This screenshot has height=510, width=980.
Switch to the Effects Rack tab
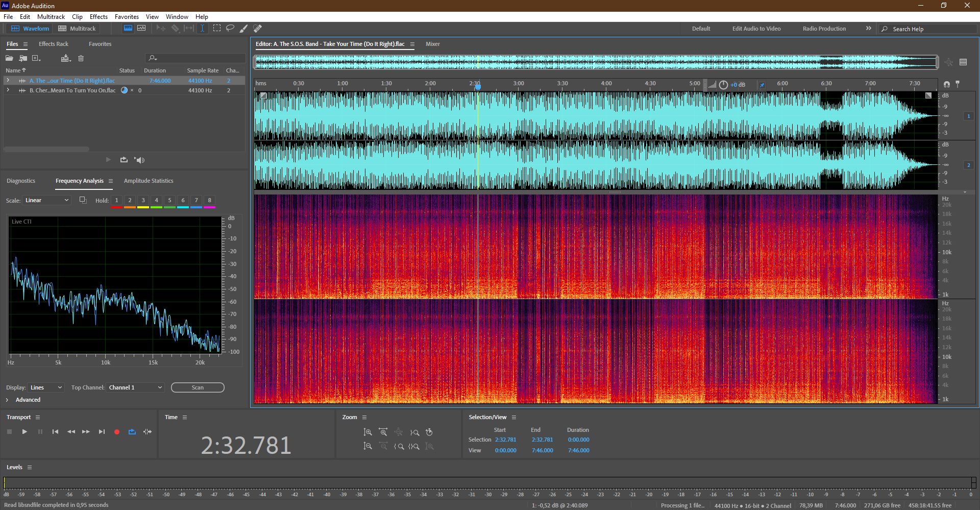tap(54, 44)
